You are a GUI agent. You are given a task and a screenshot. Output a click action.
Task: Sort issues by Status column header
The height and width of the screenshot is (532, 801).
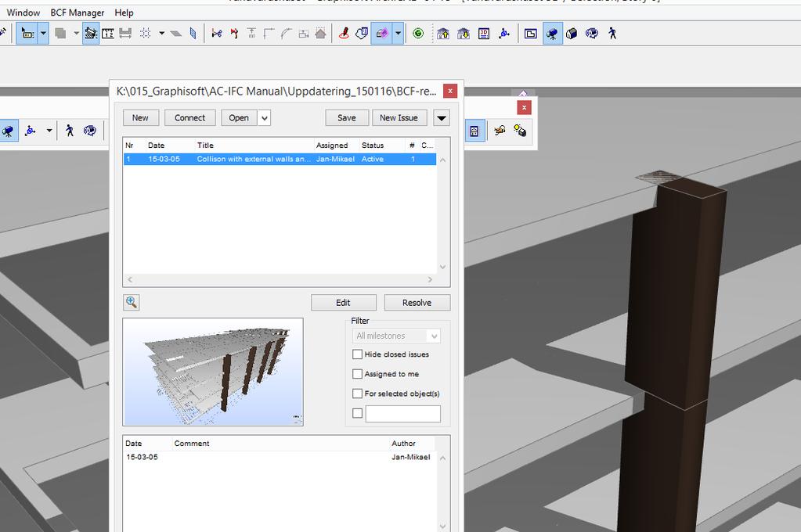(373, 146)
